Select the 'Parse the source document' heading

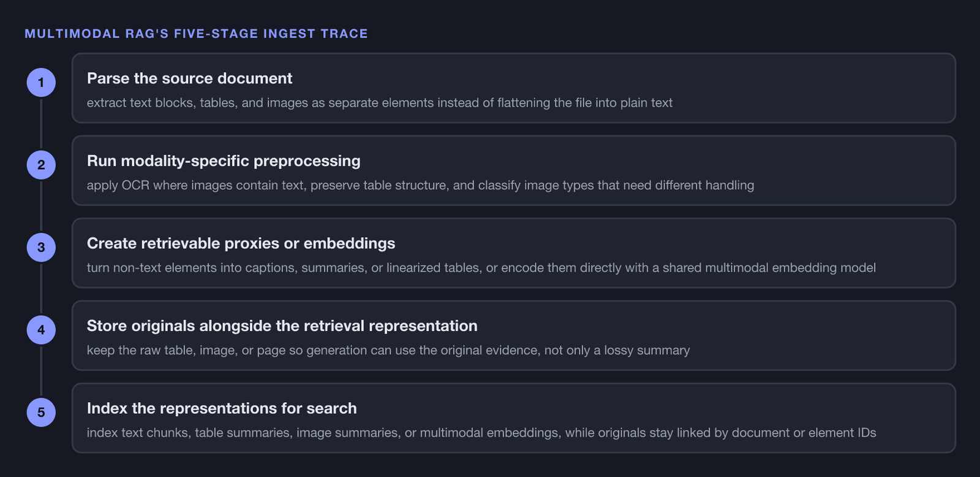pos(189,78)
